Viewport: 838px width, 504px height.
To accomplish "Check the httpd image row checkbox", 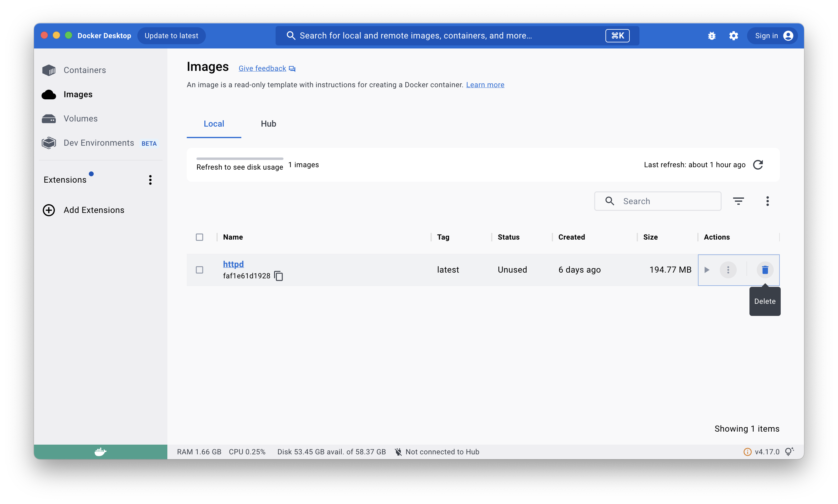I will [199, 270].
